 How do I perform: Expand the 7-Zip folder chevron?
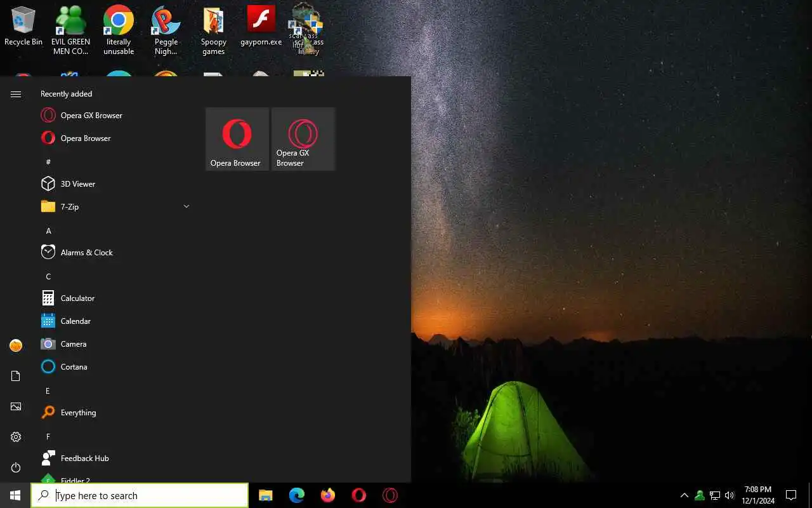186,207
